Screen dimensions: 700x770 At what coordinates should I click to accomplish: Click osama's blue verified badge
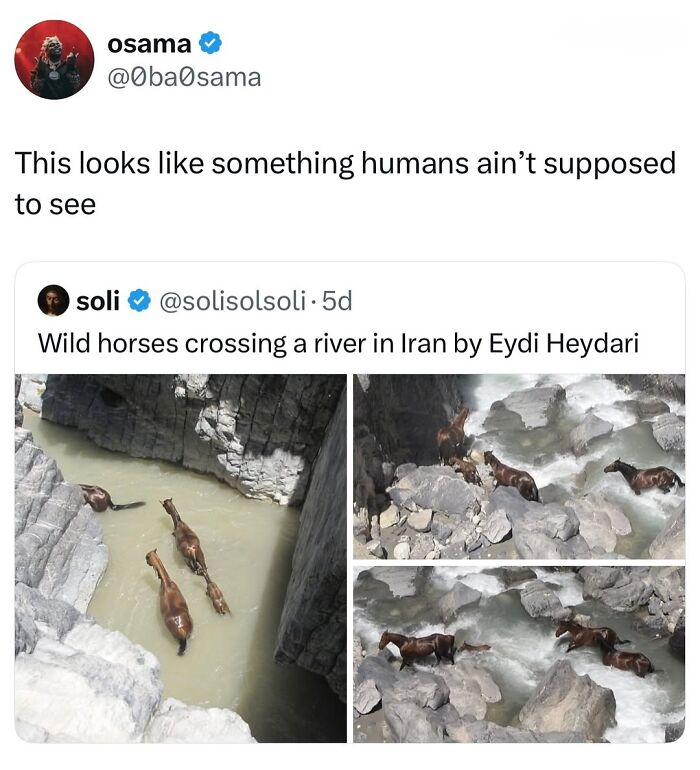pyautogui.click(x=211, y=43)
